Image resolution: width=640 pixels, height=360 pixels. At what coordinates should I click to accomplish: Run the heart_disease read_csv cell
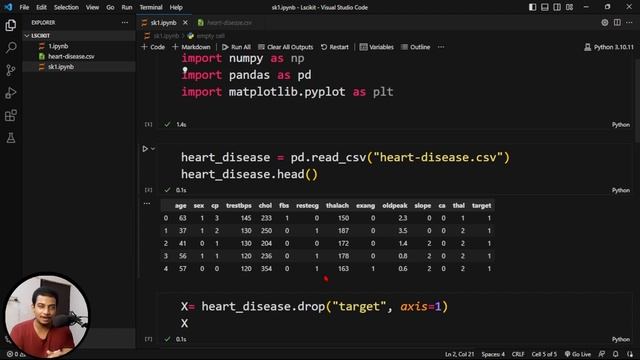[145, 149]
